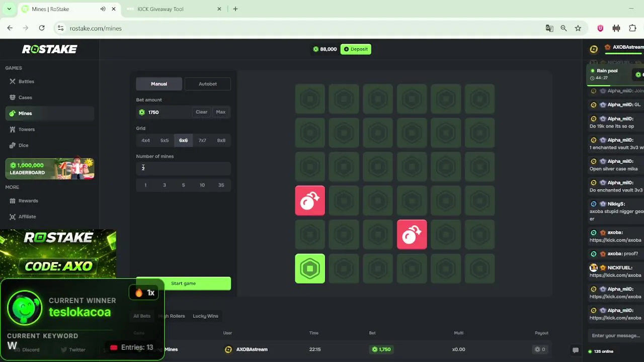The width and height of the screenshot is (644, 362).
Task: Click the revealed bomb tile in fourth column
Action: tap(412, 235)
